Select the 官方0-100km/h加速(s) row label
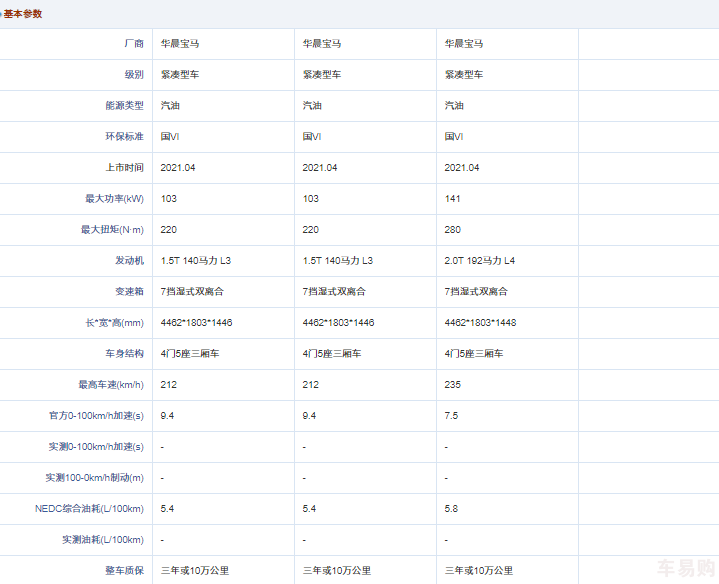Viewport: 719px width, 584px height. coord(96,415)
